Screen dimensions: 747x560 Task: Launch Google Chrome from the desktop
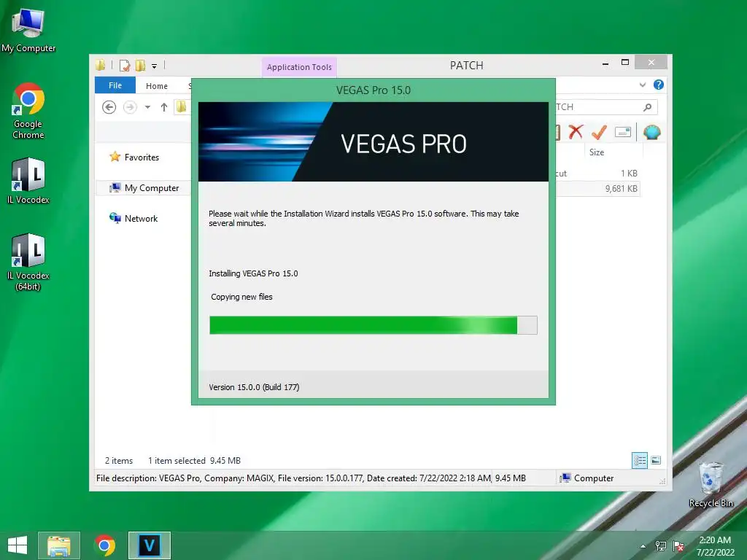coord(28,111)
